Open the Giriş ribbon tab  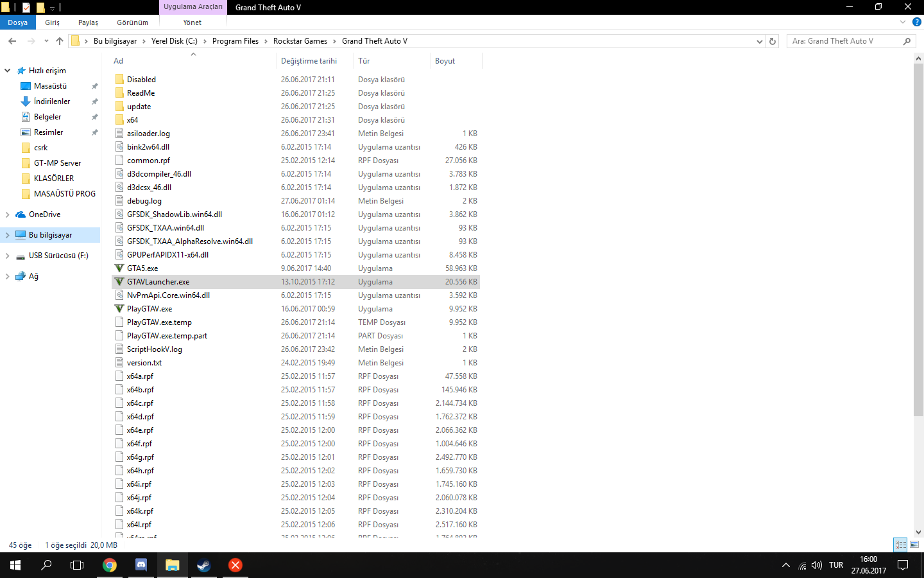pos(53,22)
